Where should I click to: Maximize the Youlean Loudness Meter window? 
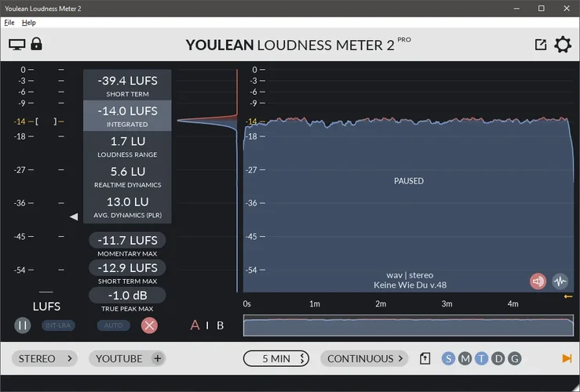click(542, 8)
